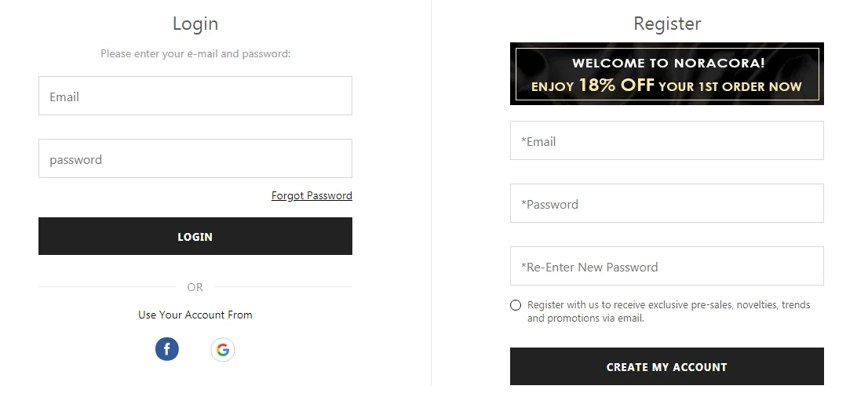This screenshot has width=868, height=404.
Task: Click the vertical divider between Login and Register
Action: 431,196
